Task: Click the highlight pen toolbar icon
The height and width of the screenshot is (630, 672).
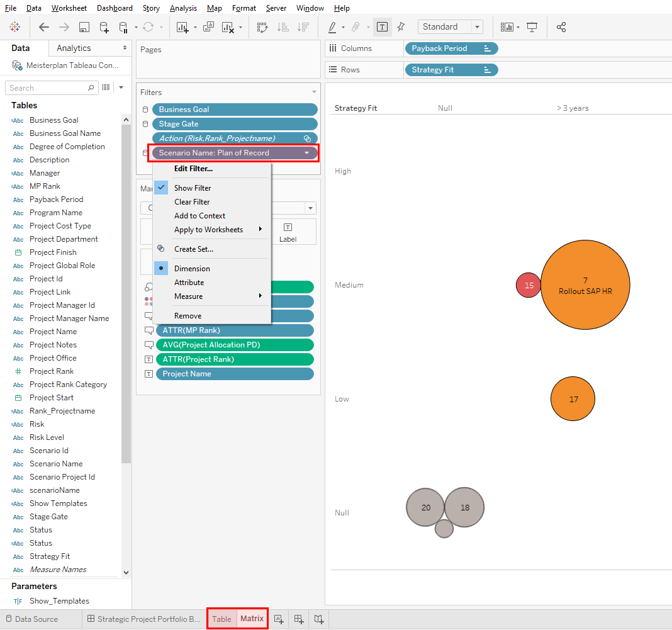Action: pyautogui.click(x=332, y=28)
